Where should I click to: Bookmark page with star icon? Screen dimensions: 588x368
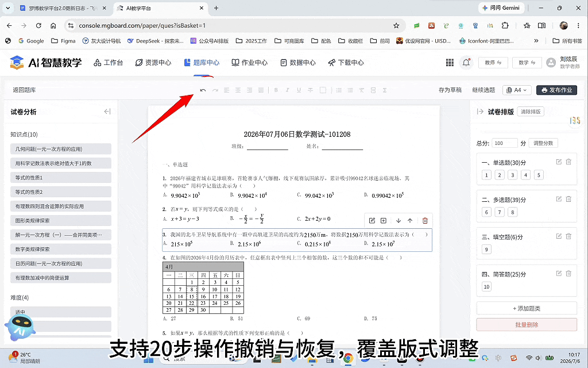pos(396,25)
